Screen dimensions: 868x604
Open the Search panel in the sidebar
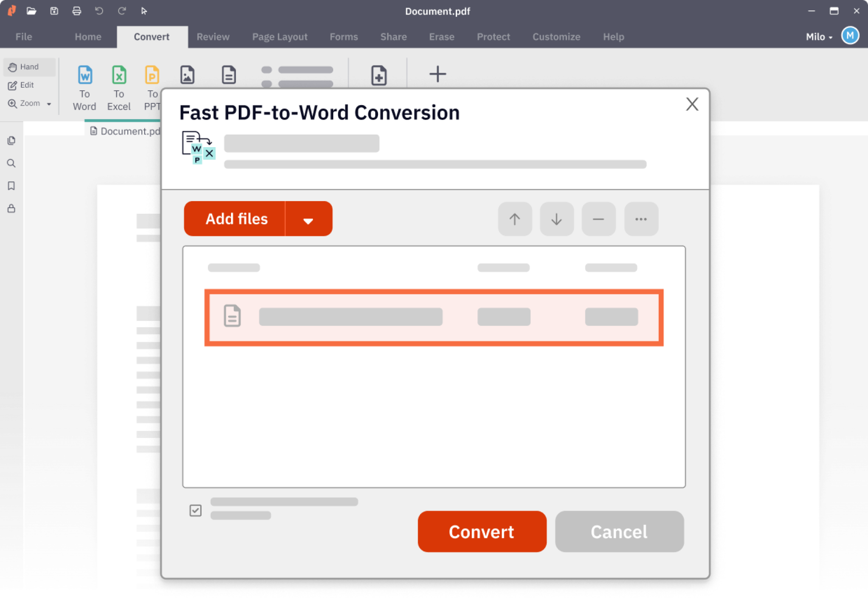pos(11,163)
